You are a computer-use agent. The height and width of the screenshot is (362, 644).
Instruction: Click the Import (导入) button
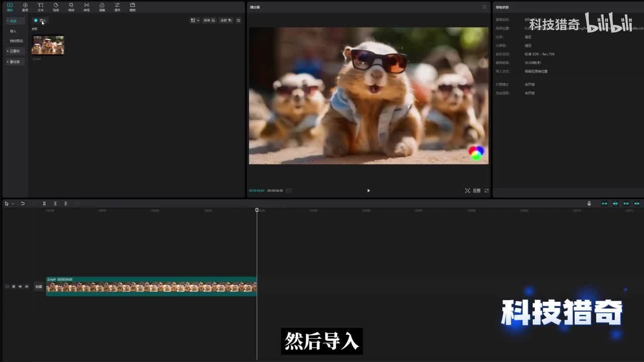pyautogui.click(x=40, y=21)
